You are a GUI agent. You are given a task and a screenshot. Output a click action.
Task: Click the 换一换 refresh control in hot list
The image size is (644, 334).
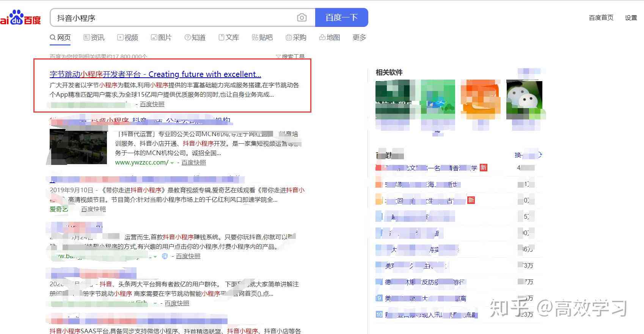(x=528, y=155)
